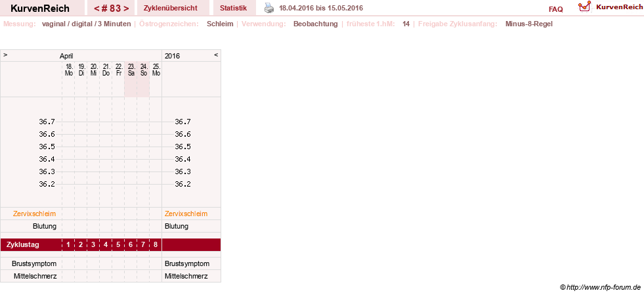The width and height of the screenshot is (644, 295).
Task: Select date column 23. Sa
Action: pyautogui.click(x=131, y=70)
